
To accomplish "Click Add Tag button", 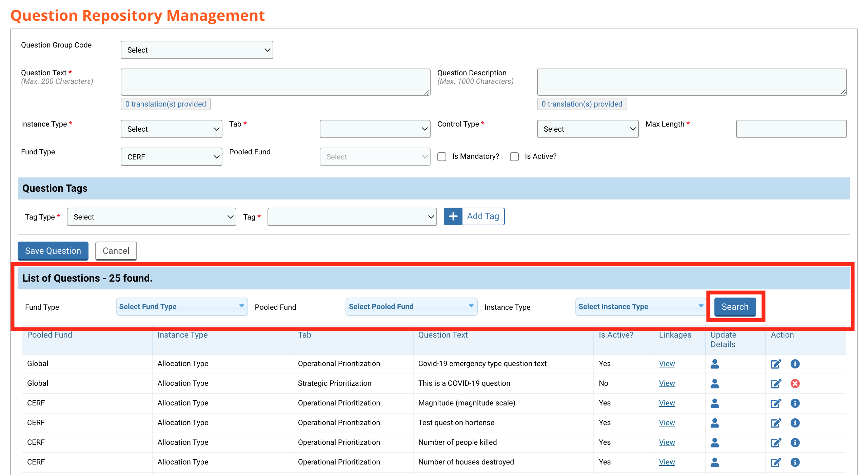I will pyautogui.click(x=474, y=216).
